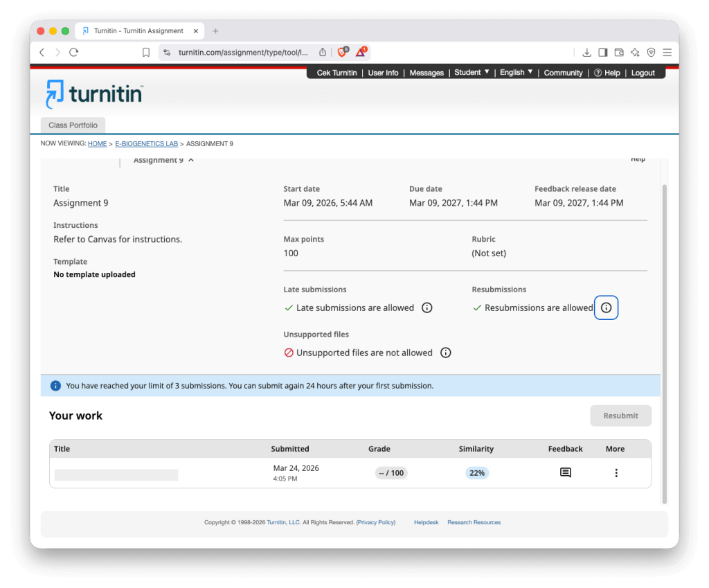Open the 22% similarity score
This screenshot has height=588, width=709.
click(x=476, y=472)
